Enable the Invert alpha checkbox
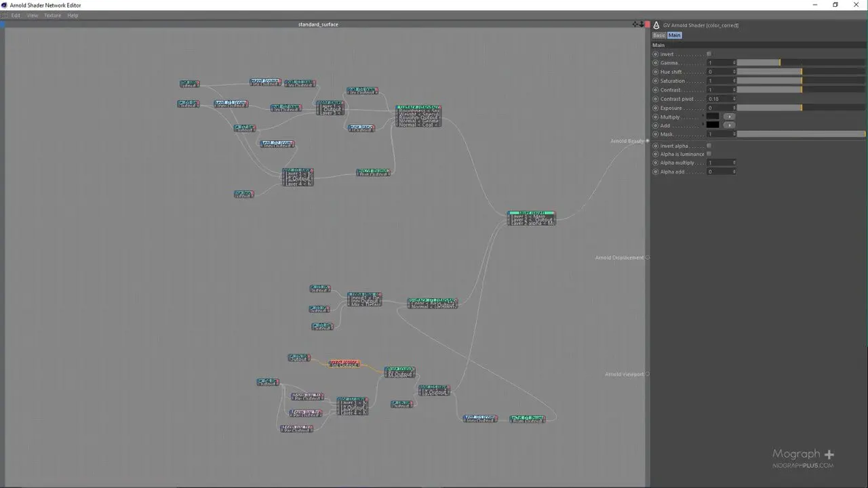Screen dimensions: 868x488 coord(709,146)
